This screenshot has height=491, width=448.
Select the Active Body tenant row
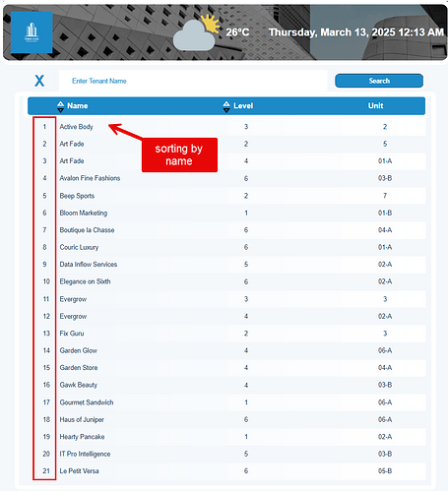click(x=226, y=127)
